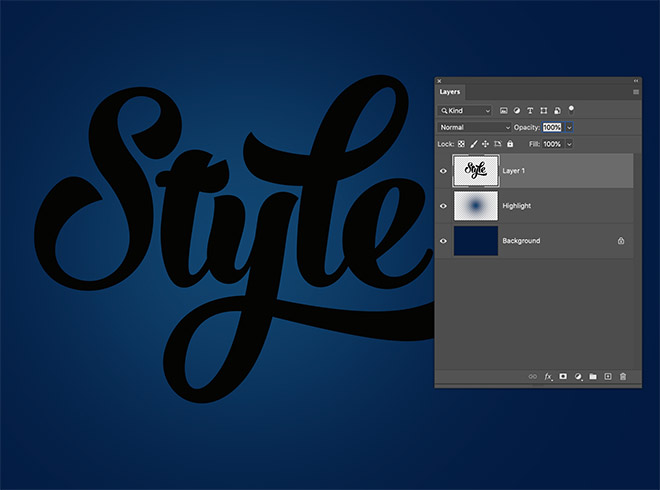Viewport: 660px width, 490px height.
Task: Toggle visibility of the Highlight layer
Action: pos(444,206)
